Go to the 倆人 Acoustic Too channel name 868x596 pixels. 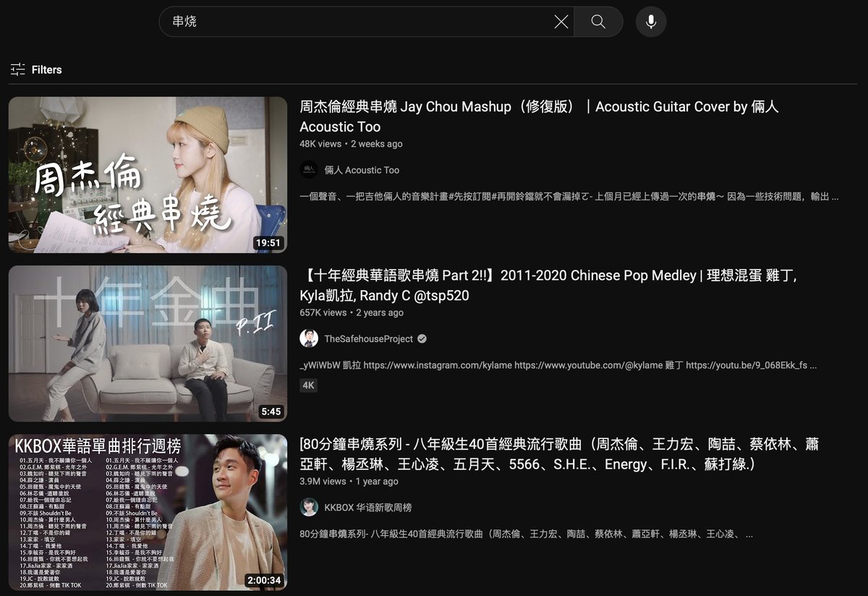pyautogui.click(x=362, y=170)
